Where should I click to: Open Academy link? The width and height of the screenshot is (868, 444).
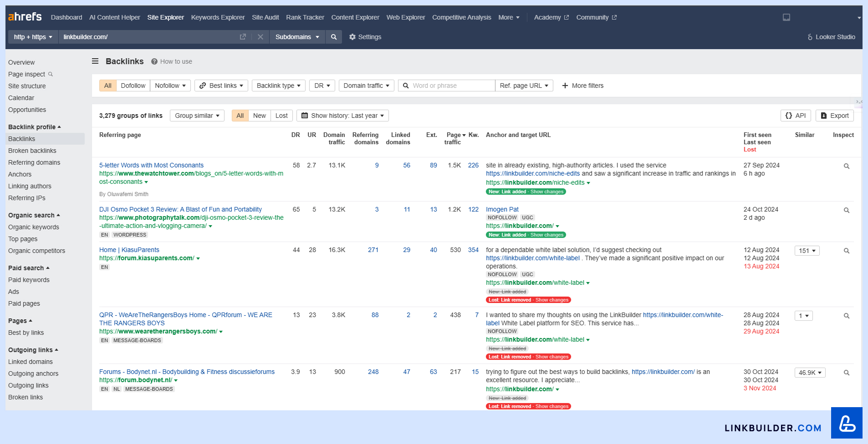point(551,17)
